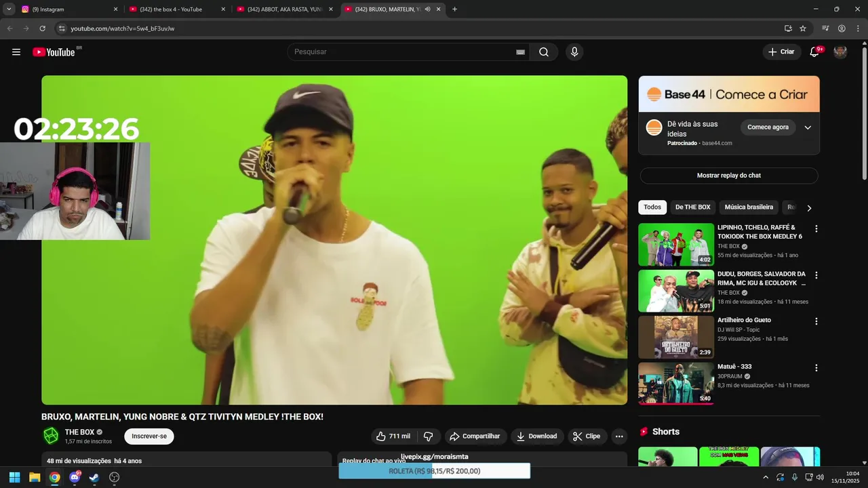
Task: Click the search magnifier button
Action: coord(544,52)
